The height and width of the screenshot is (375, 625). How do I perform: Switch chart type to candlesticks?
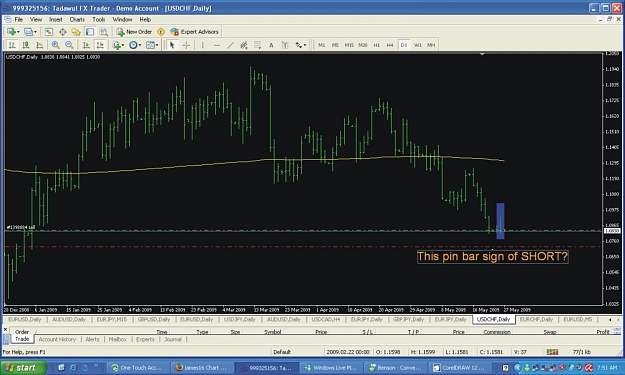(x=26, y=45)
